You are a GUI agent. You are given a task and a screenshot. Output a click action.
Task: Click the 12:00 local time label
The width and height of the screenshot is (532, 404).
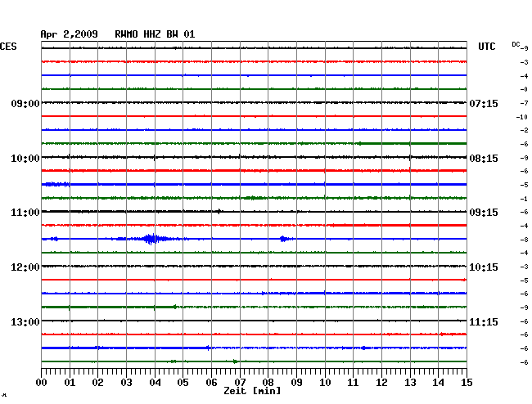tap(25, 267)
